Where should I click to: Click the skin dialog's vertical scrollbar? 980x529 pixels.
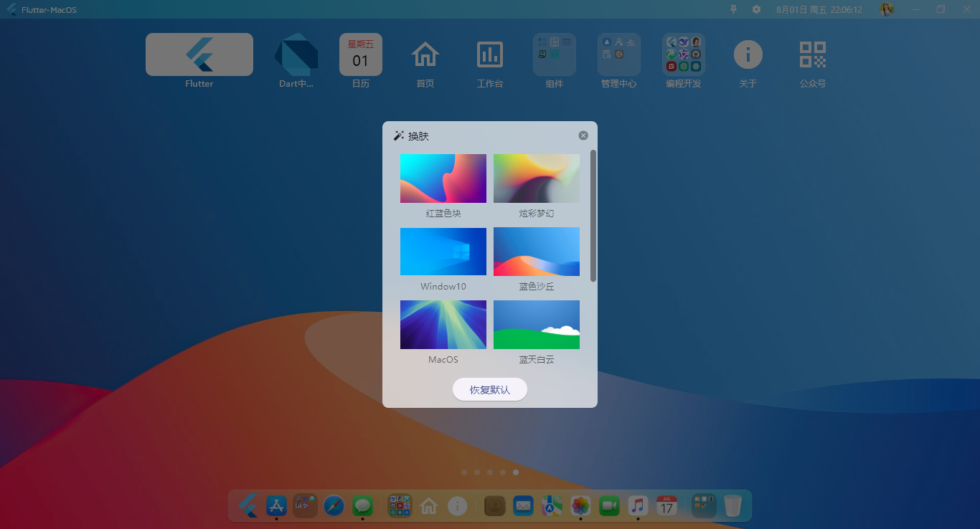(593, 215)
